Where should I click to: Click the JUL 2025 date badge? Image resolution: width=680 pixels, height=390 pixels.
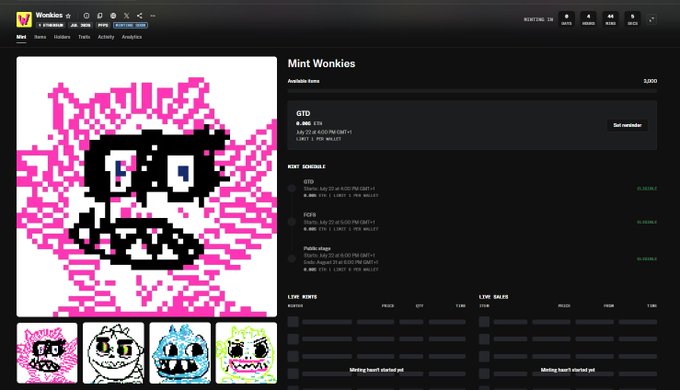tap(81, 25)
